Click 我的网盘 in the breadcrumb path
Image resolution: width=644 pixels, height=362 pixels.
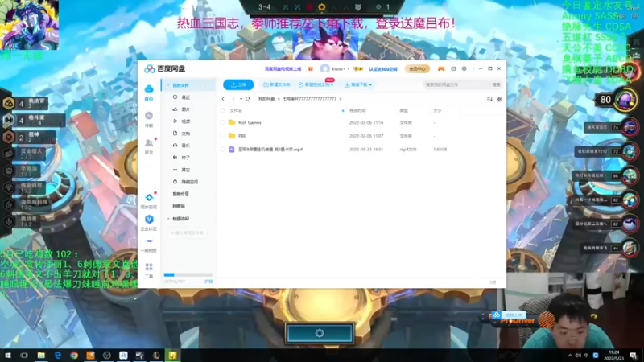pos(266,99)
